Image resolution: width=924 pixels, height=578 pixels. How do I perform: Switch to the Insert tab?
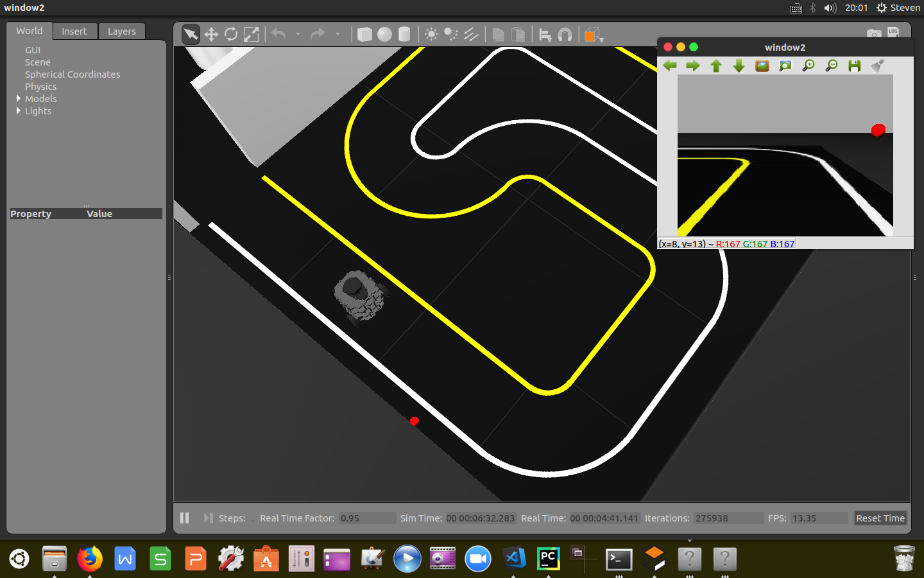(x=74, y=31)
